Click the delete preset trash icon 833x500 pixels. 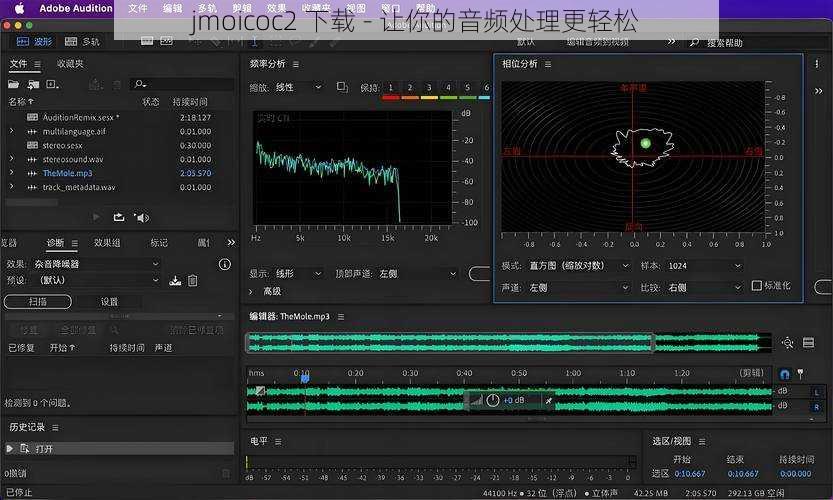[x=192, y=281]
